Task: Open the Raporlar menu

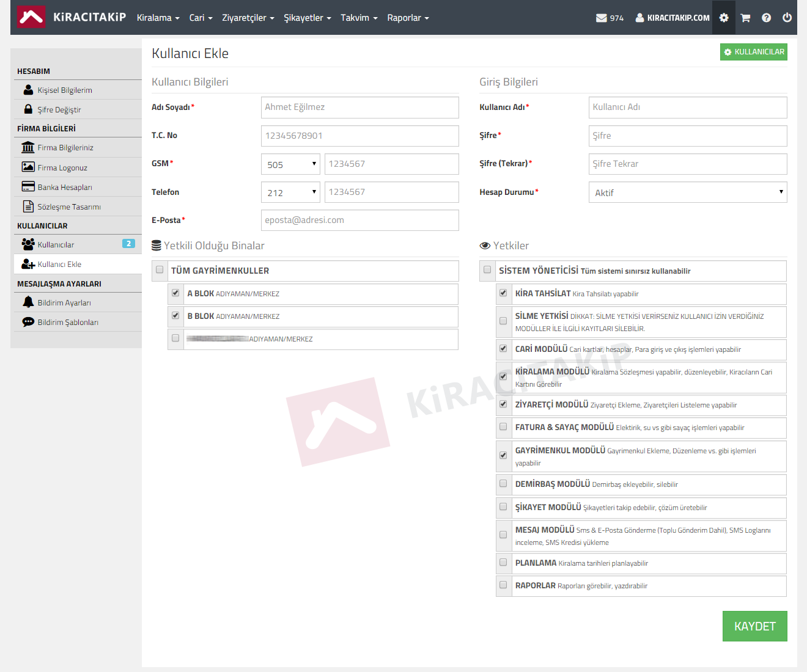Action: (x=408, y=18)
